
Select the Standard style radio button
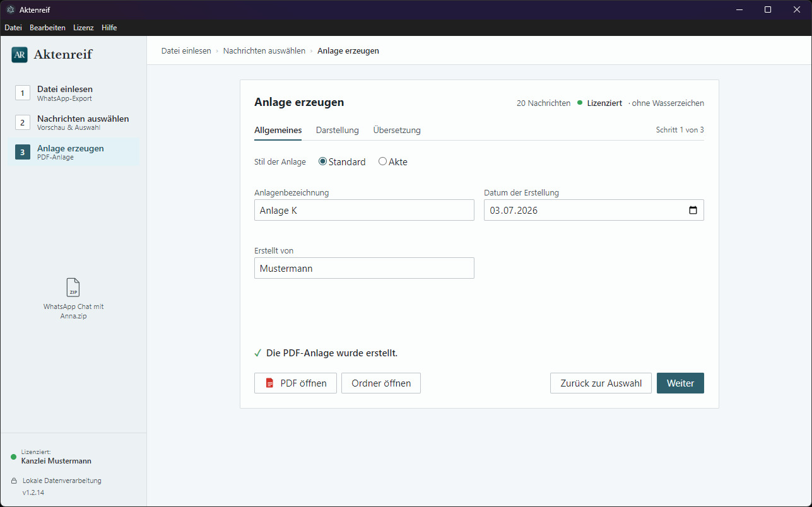(x=322, y=161)
